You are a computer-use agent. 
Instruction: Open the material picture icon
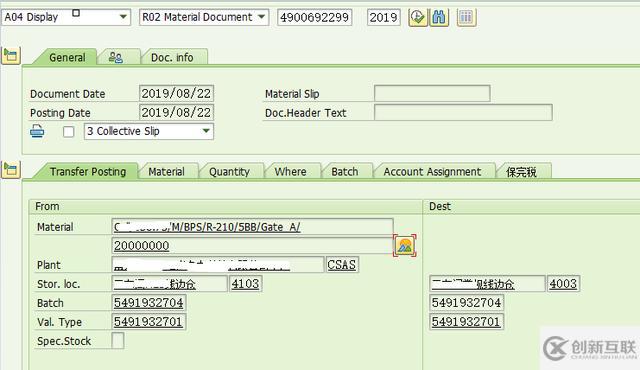[x=404, y=246]
